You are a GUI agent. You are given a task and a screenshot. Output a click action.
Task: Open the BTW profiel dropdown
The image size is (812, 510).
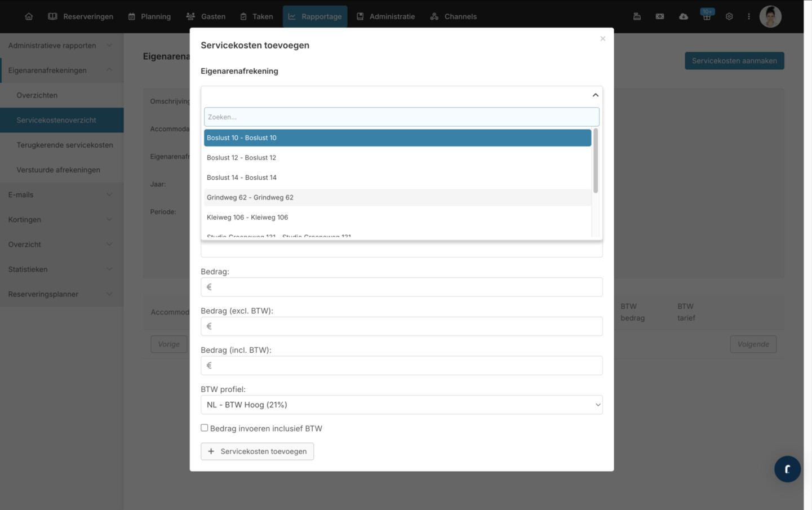pyautogui.click(x=402, y=405)
